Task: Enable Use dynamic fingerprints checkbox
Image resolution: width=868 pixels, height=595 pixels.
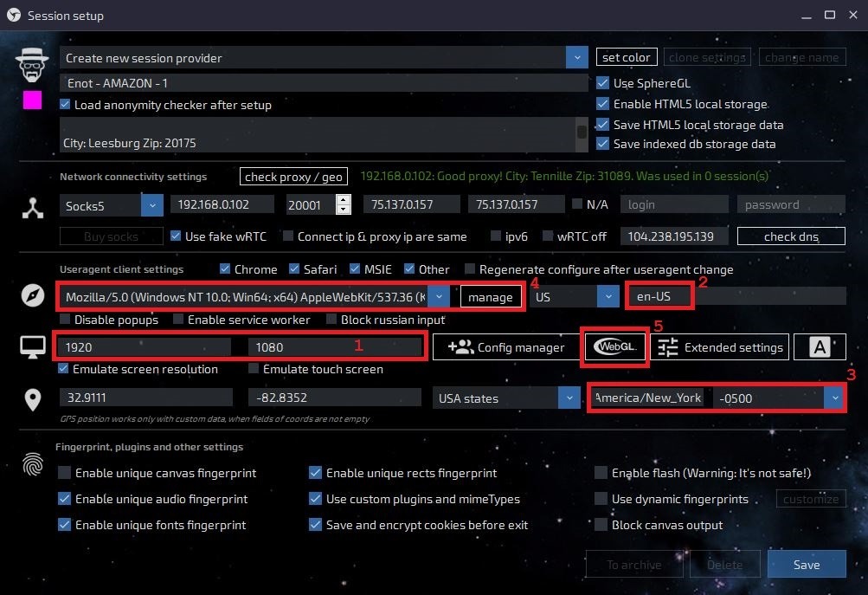Action: tap(601, 499)
